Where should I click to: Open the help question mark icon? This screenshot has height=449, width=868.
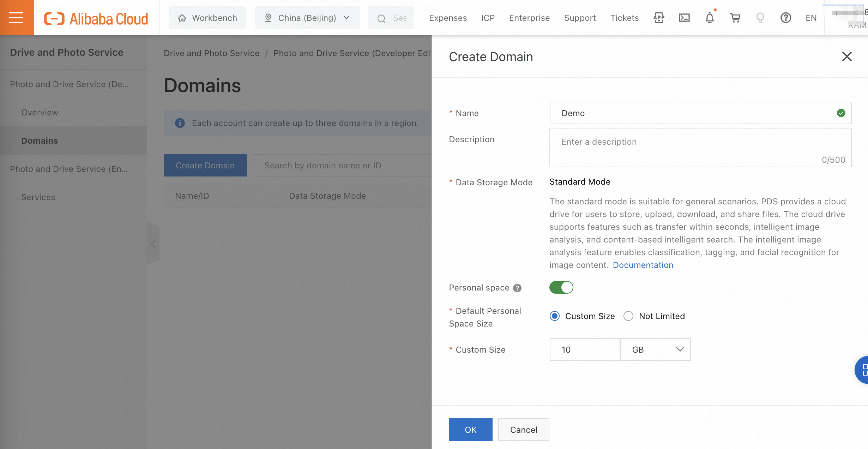785,18
